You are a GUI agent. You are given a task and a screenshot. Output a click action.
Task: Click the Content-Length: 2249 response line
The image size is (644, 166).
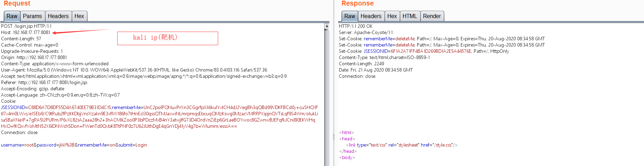[x=361, y=64]
